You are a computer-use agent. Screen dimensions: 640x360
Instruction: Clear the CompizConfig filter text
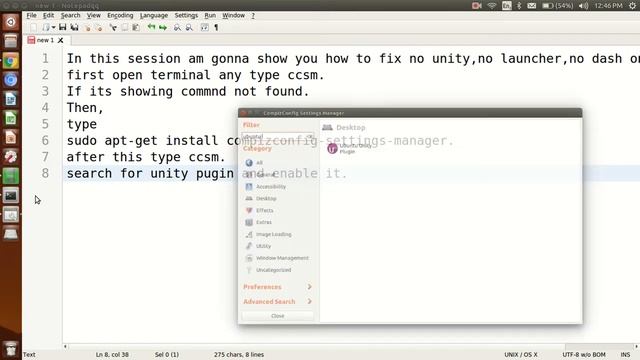pyautogui.click(x=310, y=136)
